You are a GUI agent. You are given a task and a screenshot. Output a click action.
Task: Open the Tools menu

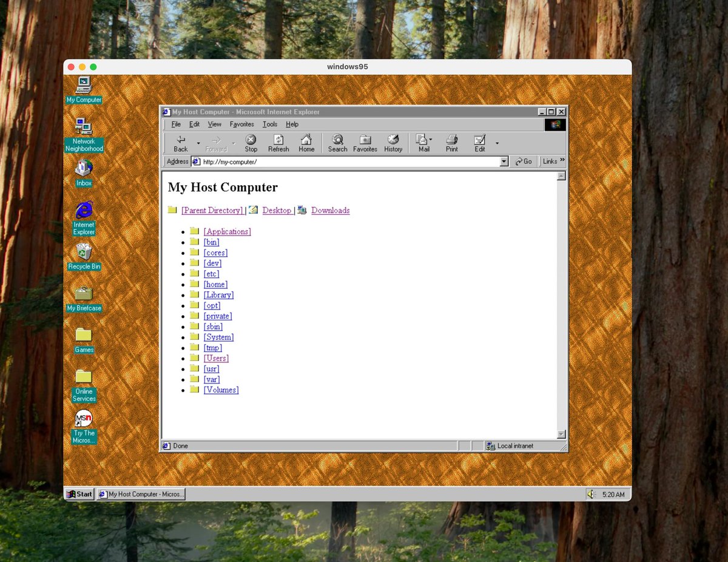(x=269, y=124)
